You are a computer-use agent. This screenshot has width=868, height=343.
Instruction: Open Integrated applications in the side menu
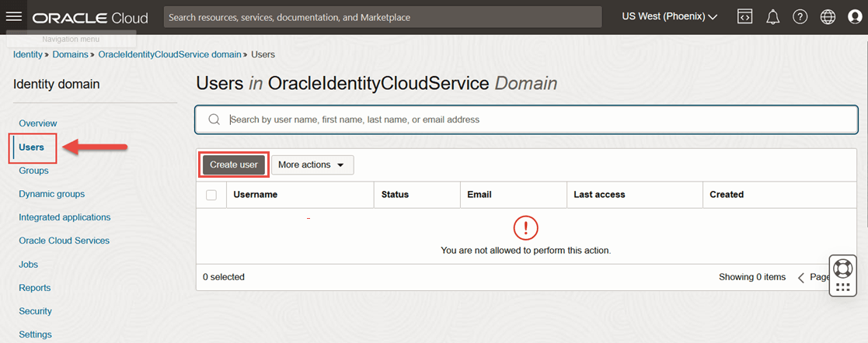[x=64, y=217]
